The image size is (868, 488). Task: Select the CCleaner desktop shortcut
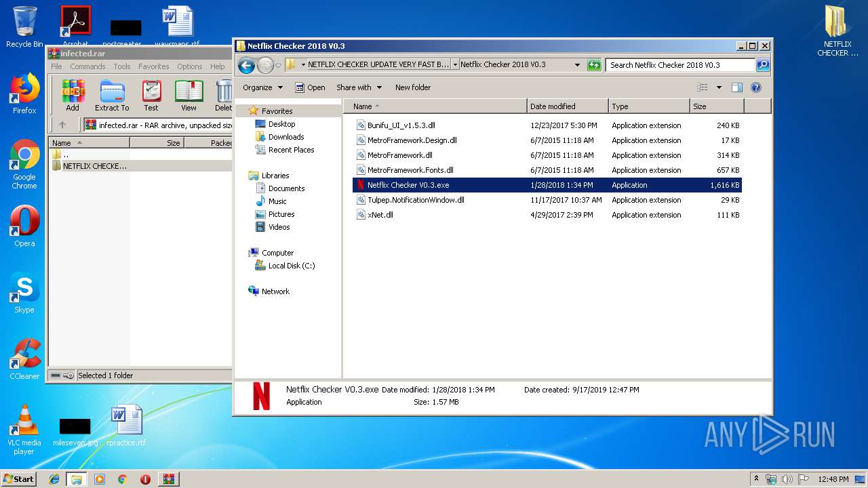pyautogui.click(x=24, y=359)
